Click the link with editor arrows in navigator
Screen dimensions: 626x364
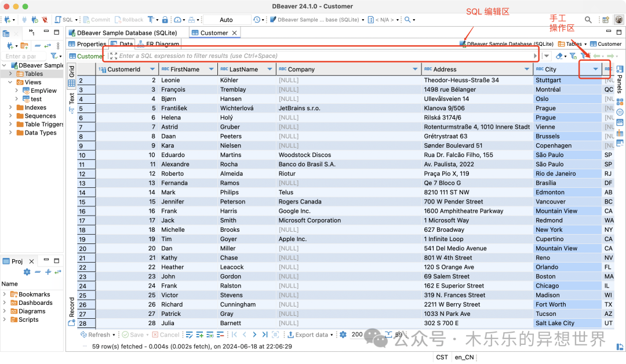point(48,45)
